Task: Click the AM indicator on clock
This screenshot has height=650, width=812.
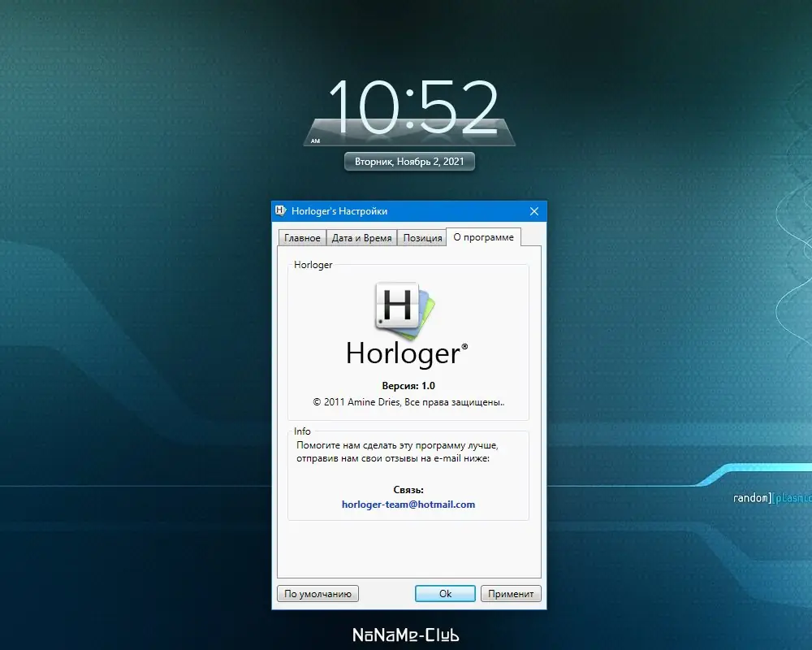Action: [x=315, y=141]
